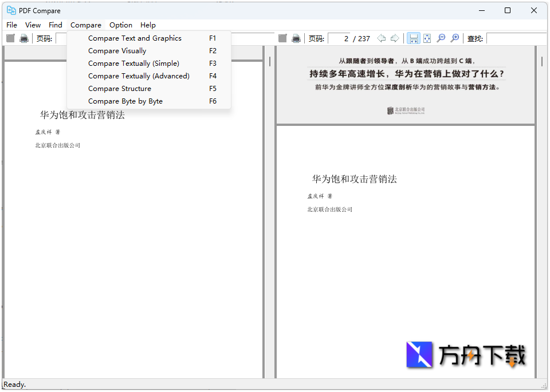Screen dimensions: 550x392
Task: Click the left pane open-file icon
Action: pyautogui.click(x=10, y=38)
